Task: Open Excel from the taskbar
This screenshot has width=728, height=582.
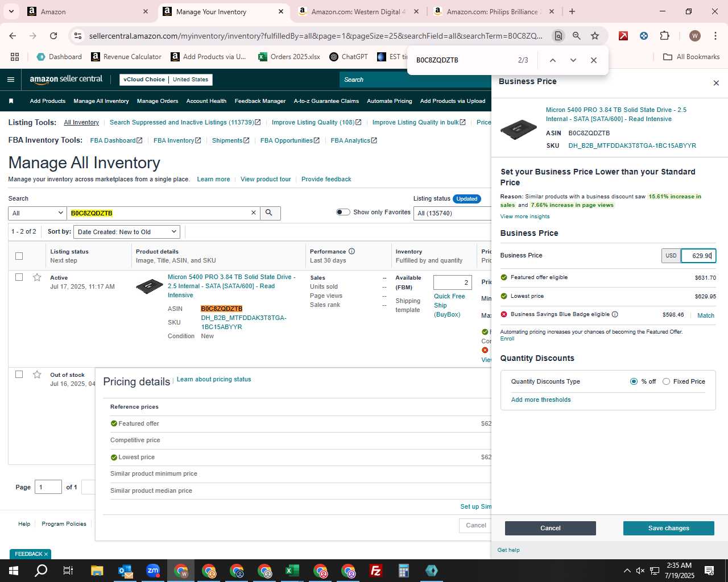Action: (x=292, y=571)
